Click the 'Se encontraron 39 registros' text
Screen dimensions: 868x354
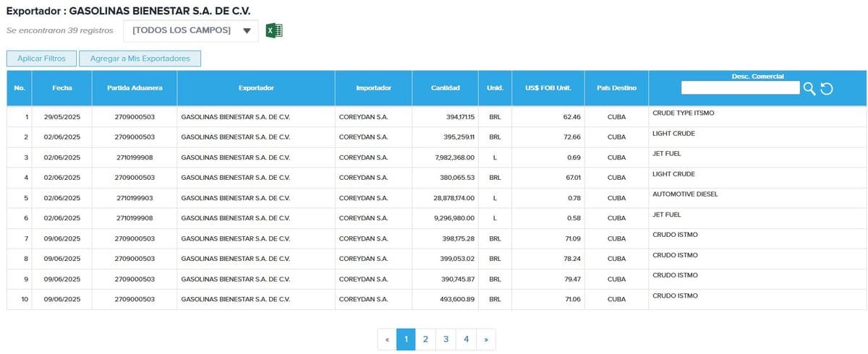tap(59, 31)
